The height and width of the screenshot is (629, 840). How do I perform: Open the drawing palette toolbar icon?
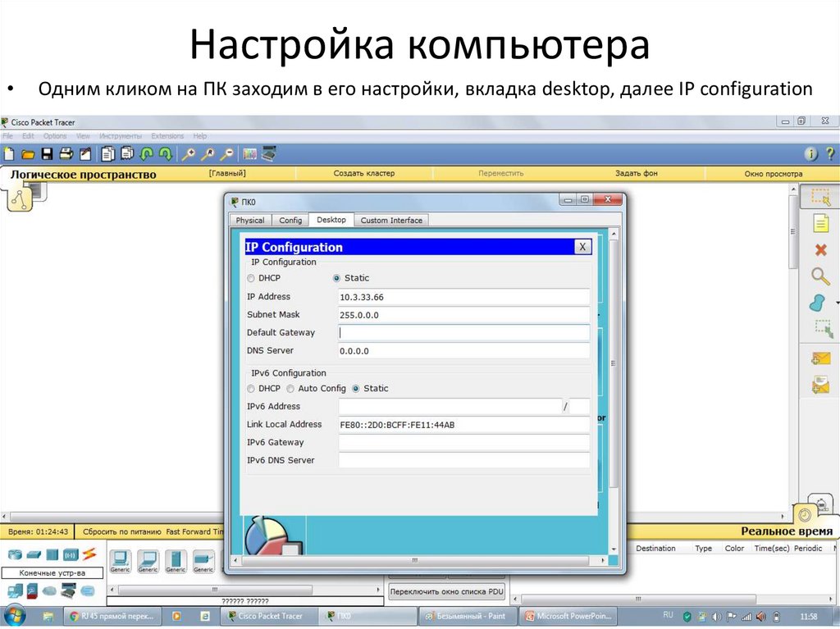(x=249, y=154)
